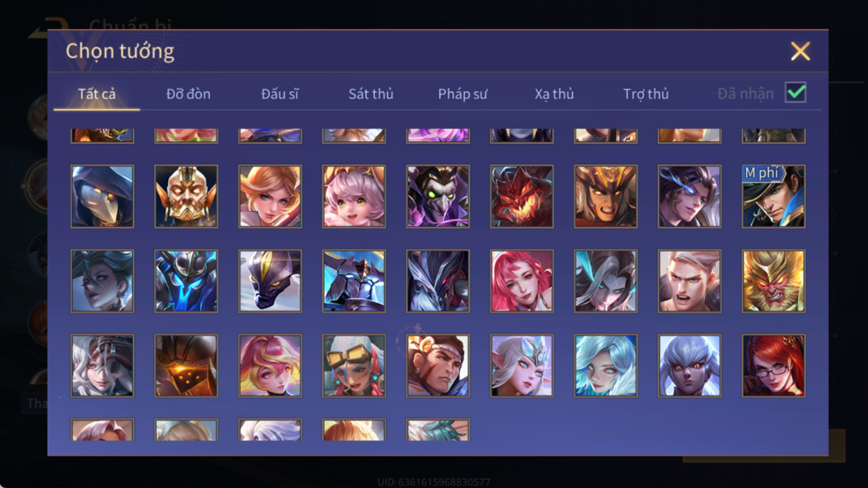Show the Xạ thủ heroes tab
868x488 pixels.
[x=554, y=94]
